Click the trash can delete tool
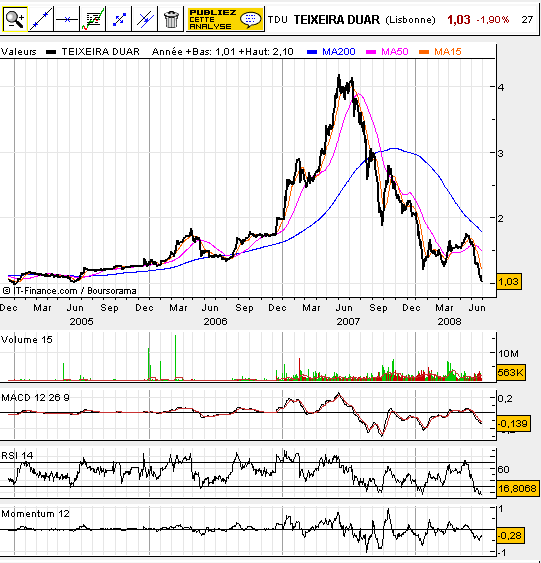Screen dimensions: 541x563 click(171, 19)
